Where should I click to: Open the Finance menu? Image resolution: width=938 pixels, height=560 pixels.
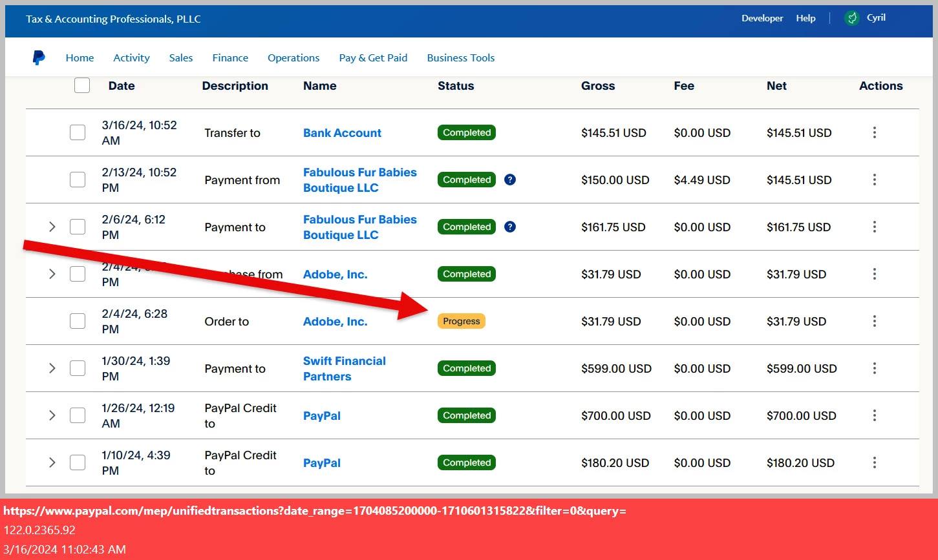230,57
